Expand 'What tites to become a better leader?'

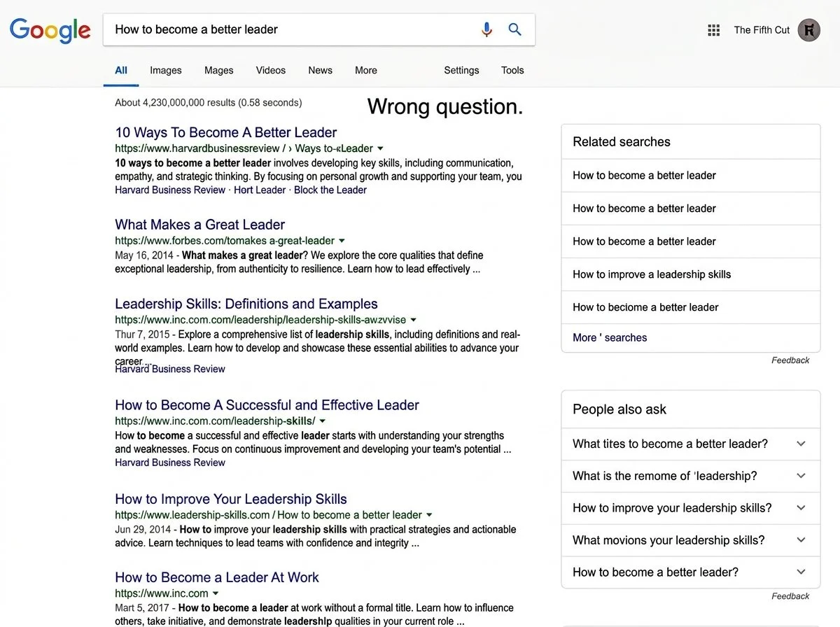point(691,444)
